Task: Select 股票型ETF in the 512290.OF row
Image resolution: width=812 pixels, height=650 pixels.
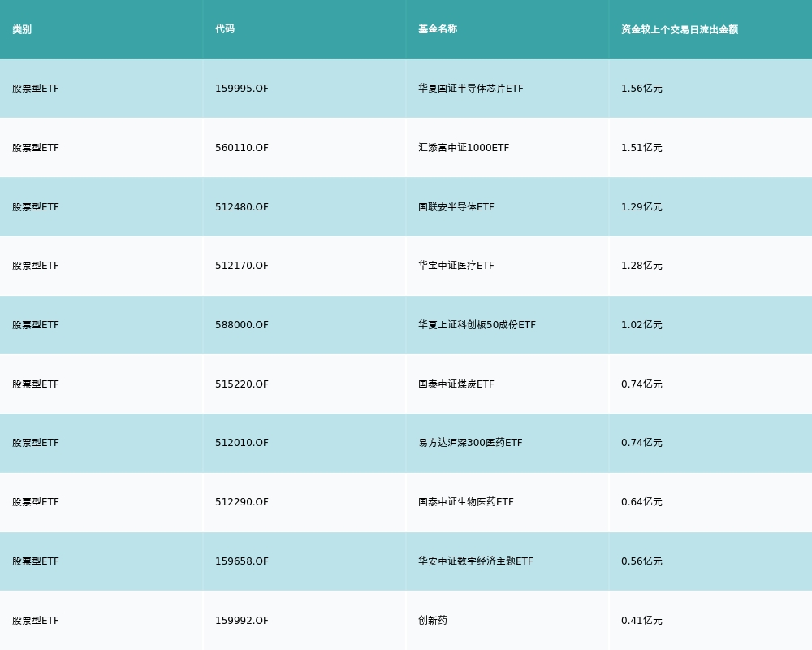Action: pyautogui.click(x=36, y=502)
